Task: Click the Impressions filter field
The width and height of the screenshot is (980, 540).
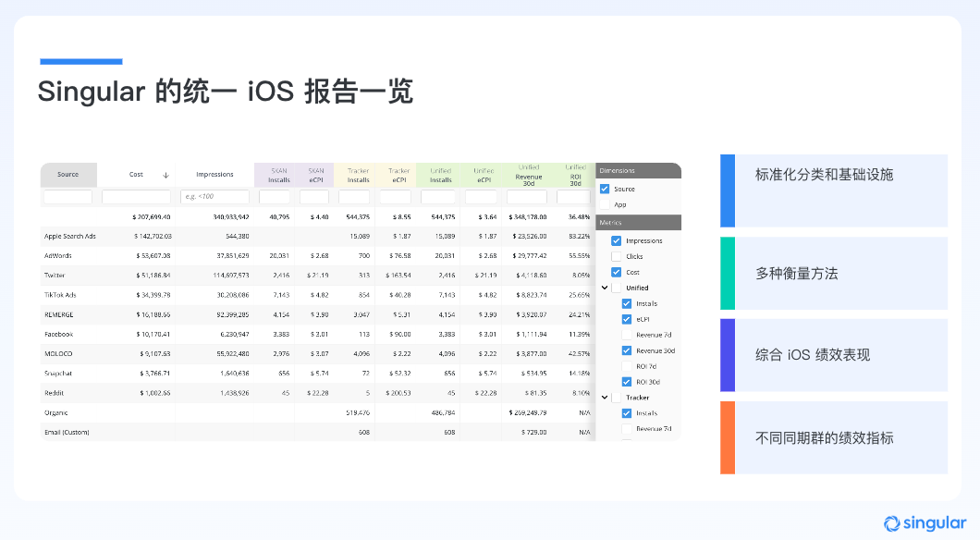Action: click(x=215, y=196)
